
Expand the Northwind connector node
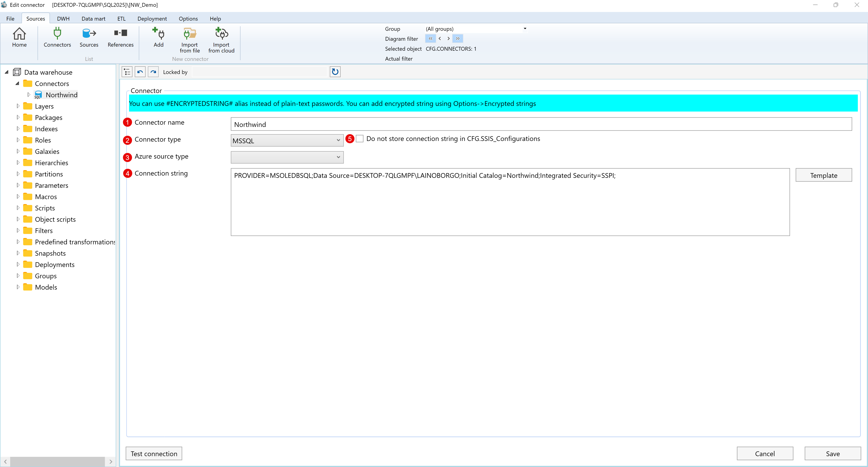point(29,95)
